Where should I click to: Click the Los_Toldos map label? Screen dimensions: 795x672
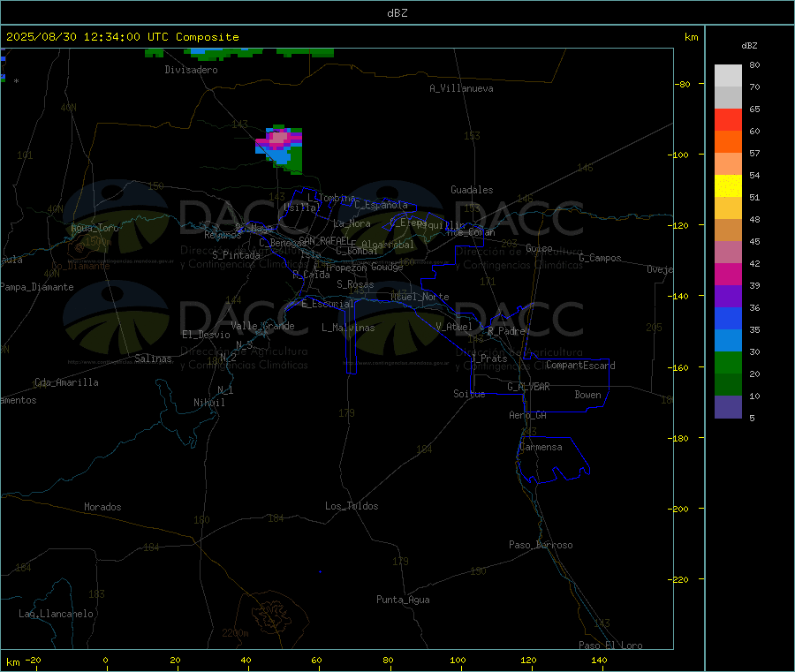click(x=352, y=506)
